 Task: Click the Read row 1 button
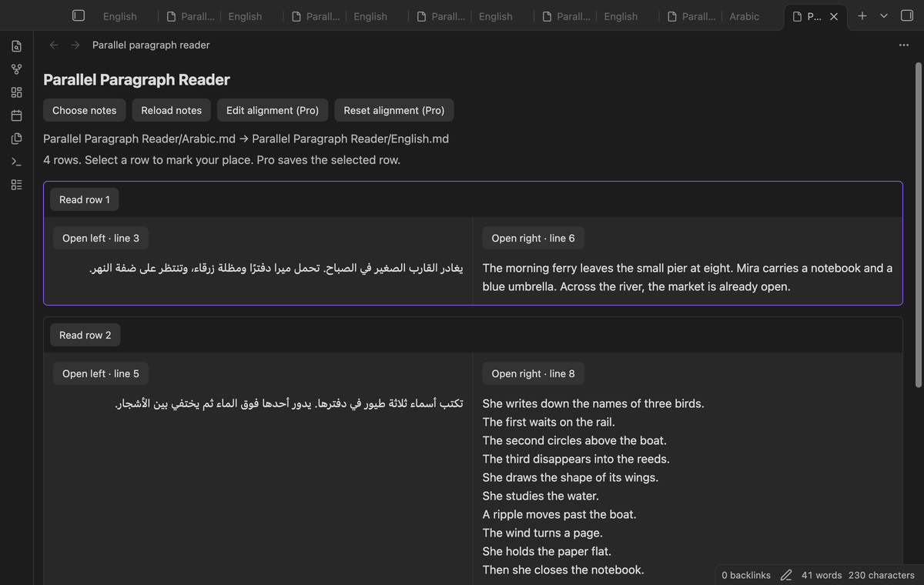85,199
